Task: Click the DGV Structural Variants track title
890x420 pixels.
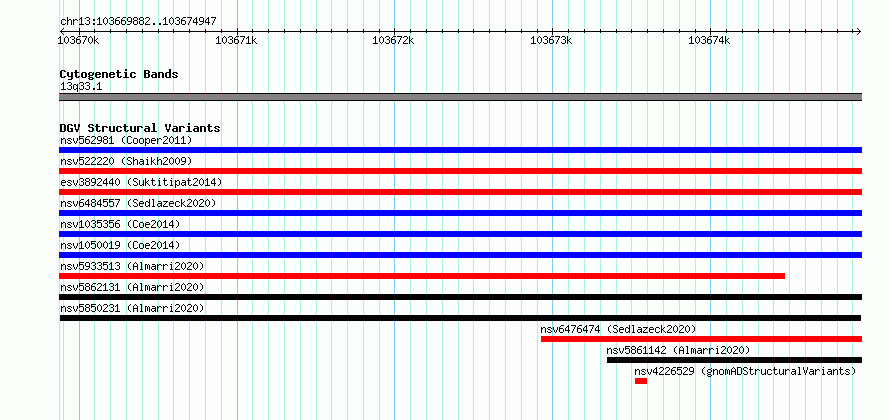Action: 140,128
